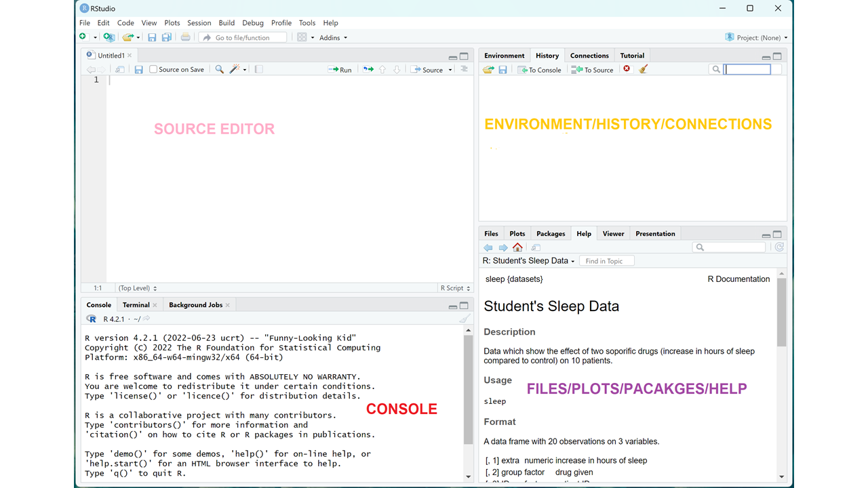
Task: Close the Untitled1 tab
Action: [130, 56]
